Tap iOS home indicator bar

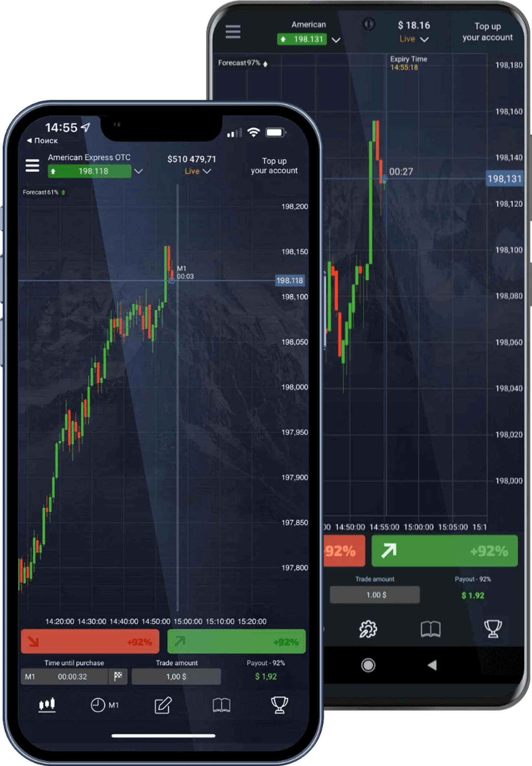click(164, 736)
